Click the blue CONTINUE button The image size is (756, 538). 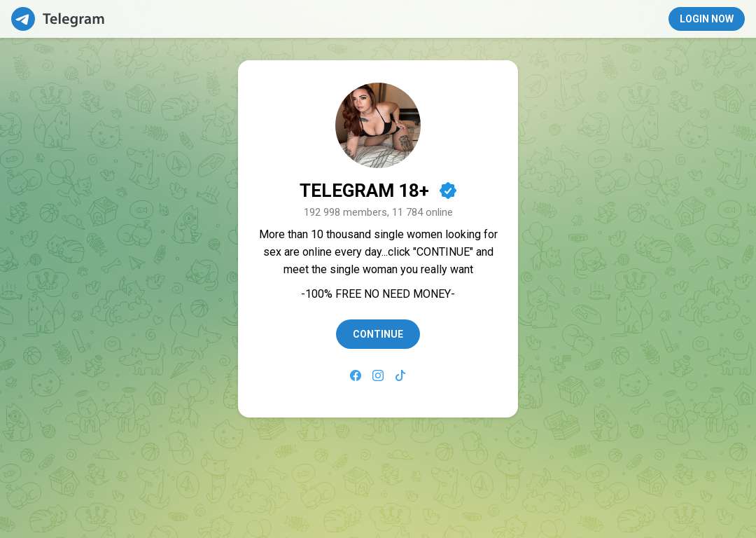[x=378, y=334]
